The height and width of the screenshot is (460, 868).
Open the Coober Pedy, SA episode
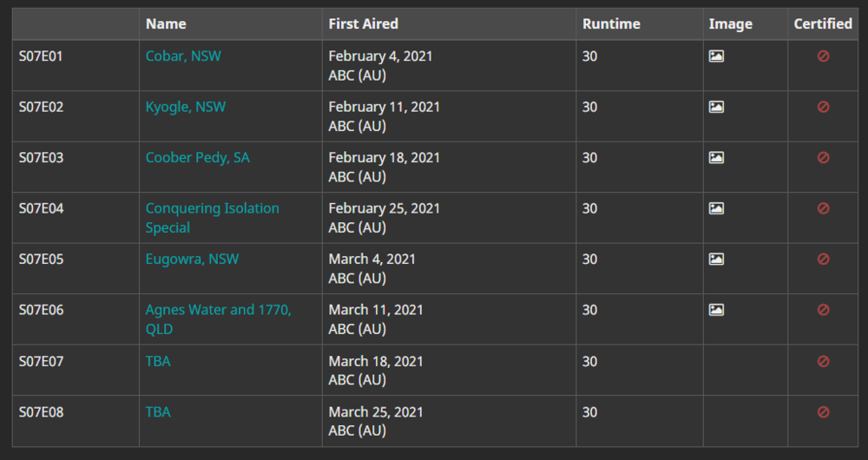[198, 158]
